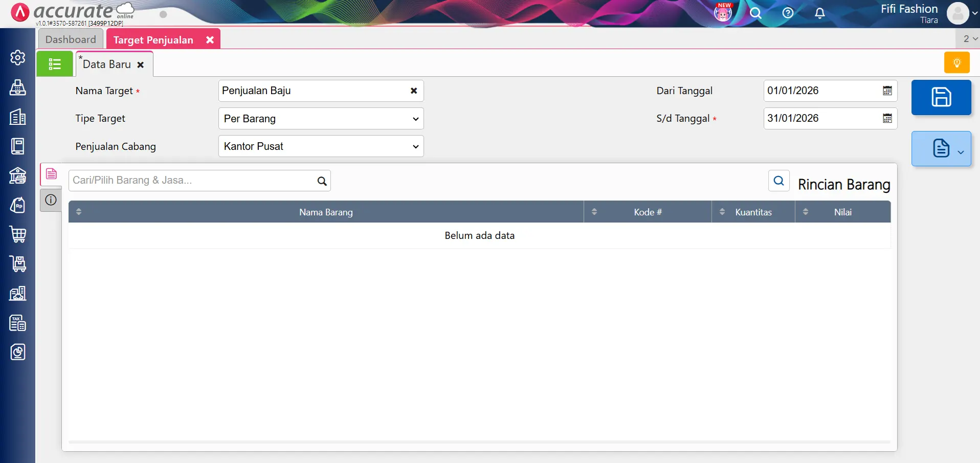This screenshot has width=980, height=463.
Task: Click the orange lightbulb tips button
Action: [956, 62]
